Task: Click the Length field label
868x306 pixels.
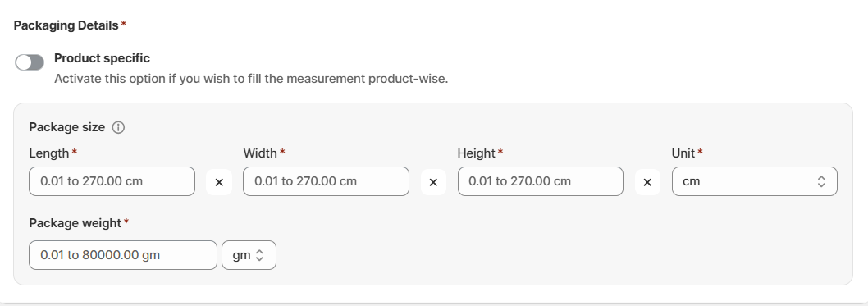Action: (49, 153)
